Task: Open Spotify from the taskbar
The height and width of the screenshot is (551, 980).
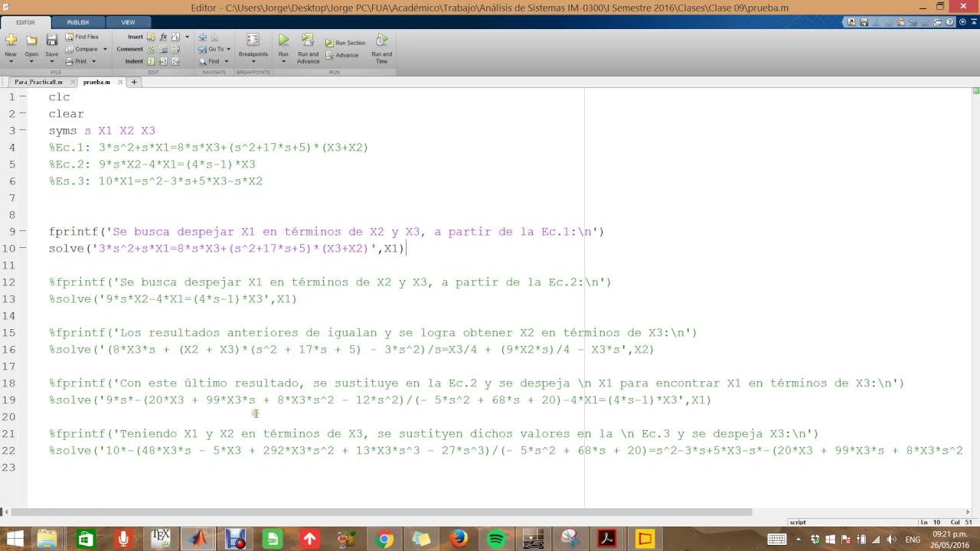Action: pyautogui.click(x=496, y=539)
